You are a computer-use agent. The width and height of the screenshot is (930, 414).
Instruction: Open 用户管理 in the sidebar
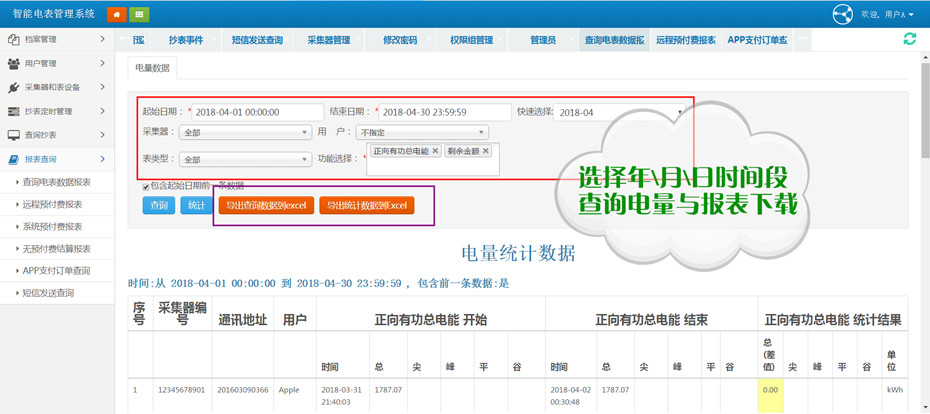(x=55, y=63)
